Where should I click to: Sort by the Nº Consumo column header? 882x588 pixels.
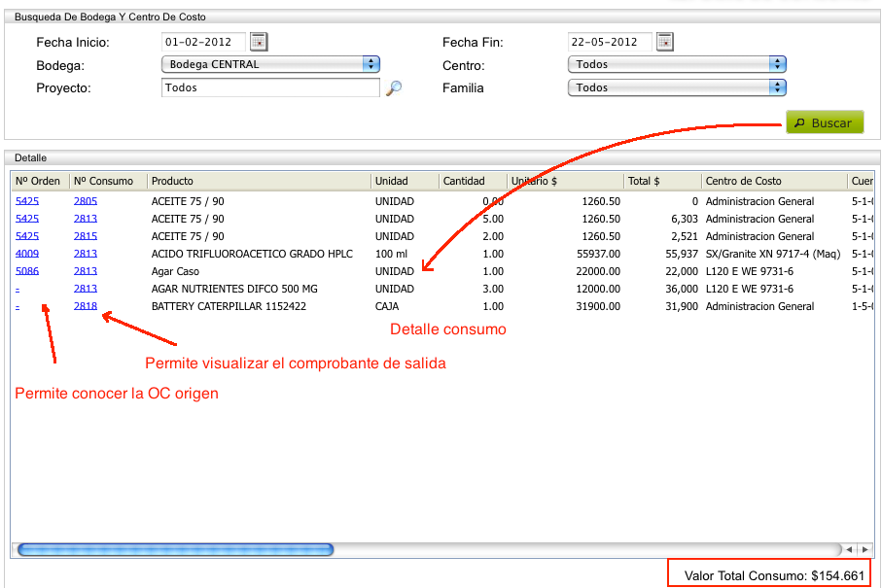click(x=108, y=181)
